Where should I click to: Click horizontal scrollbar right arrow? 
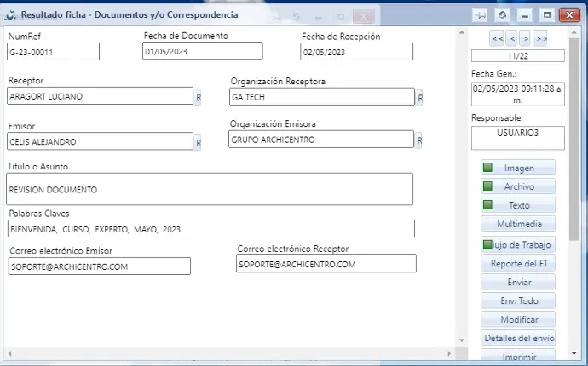click(x=449, y=353)
